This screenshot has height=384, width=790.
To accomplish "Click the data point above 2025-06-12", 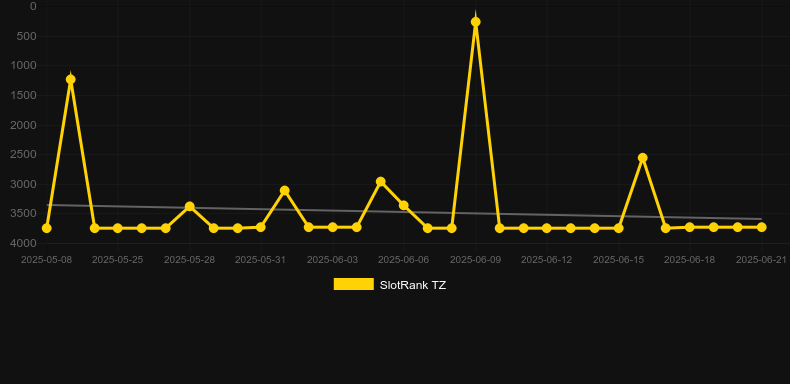I will click(x=547, y=228).
